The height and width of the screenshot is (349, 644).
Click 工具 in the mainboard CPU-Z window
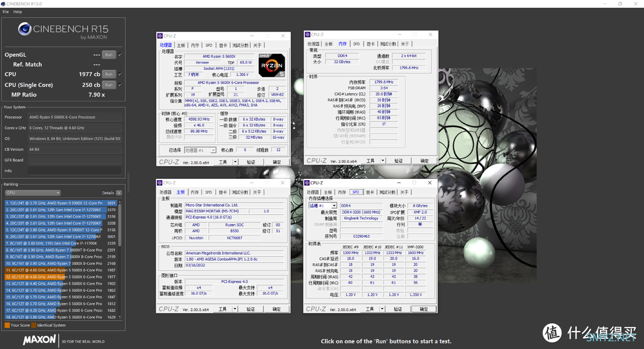[x=222, y=309]
